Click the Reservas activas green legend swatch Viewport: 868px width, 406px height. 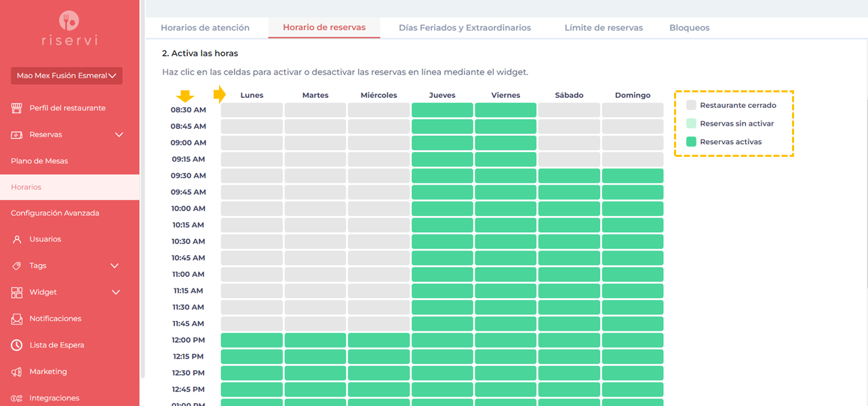click(x=691, y=142)
